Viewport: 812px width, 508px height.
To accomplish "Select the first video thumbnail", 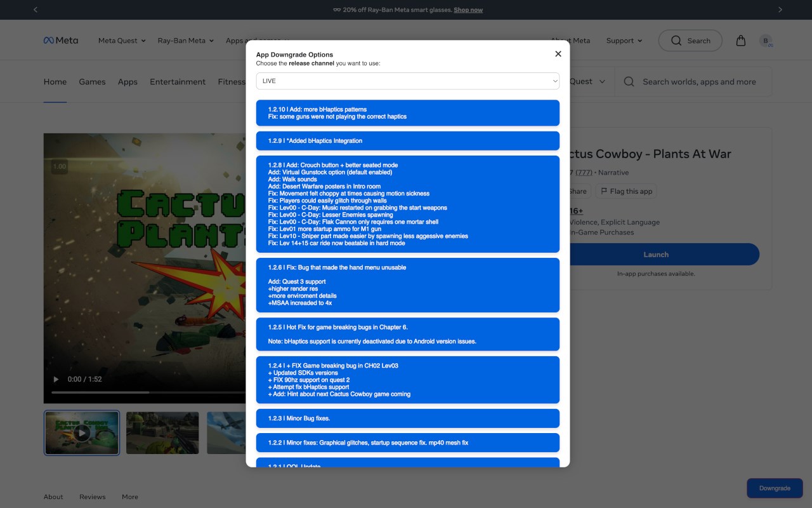I will pos(82,433).
